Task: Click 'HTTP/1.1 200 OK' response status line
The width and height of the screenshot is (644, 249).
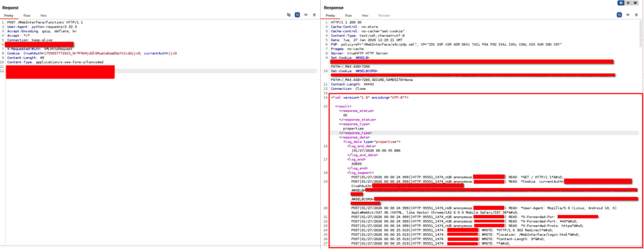Action: point(346,22)
